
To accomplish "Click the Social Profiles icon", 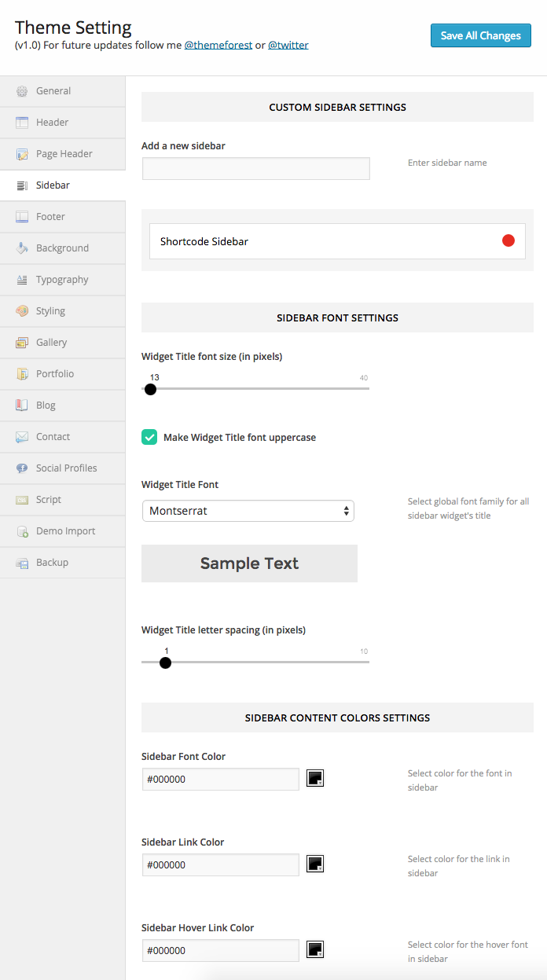I will [x=22, y=468].
